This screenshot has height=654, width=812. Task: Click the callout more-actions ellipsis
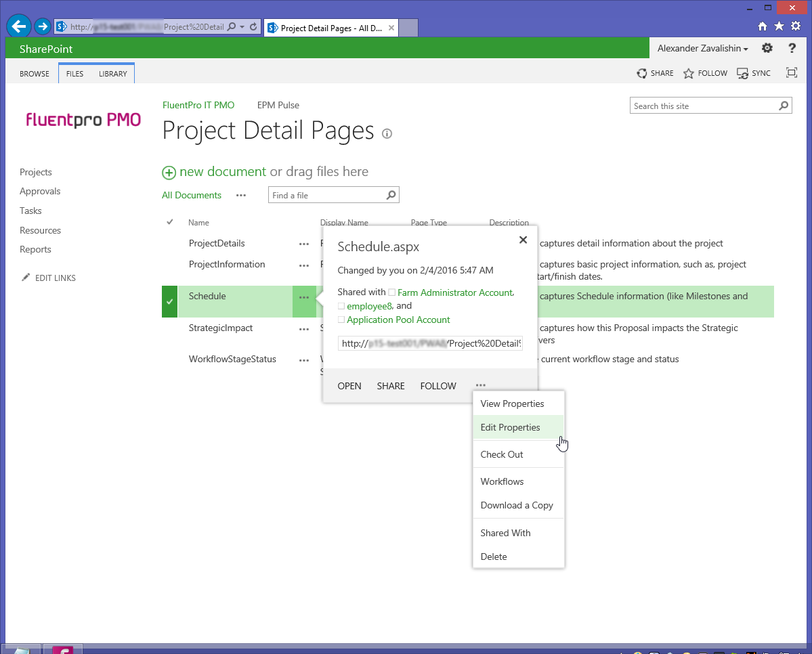481,385
